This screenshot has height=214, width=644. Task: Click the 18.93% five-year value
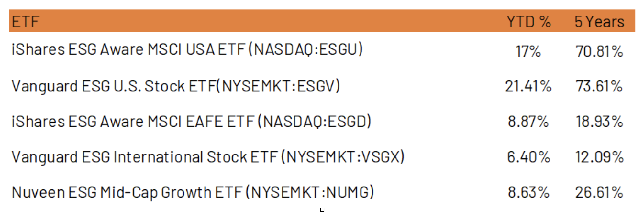click(599, 122)
